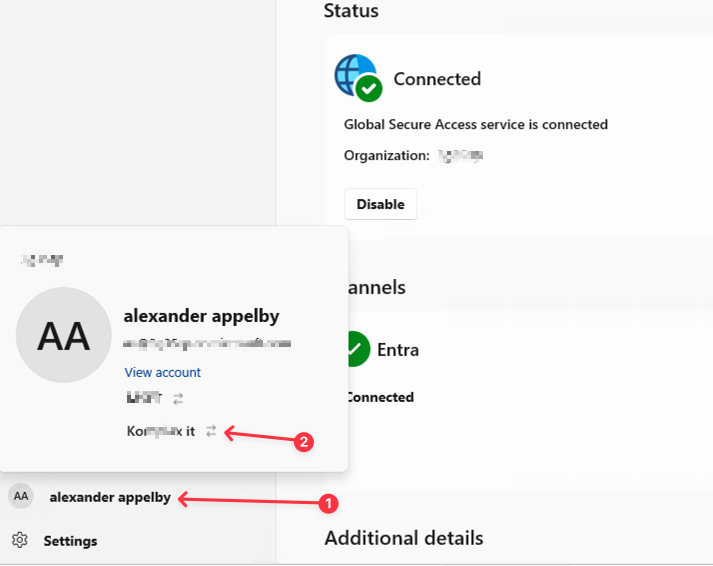The image size is (713, 566).
Task: Click the blurred email address in account popup
Action: pos(207,343)
